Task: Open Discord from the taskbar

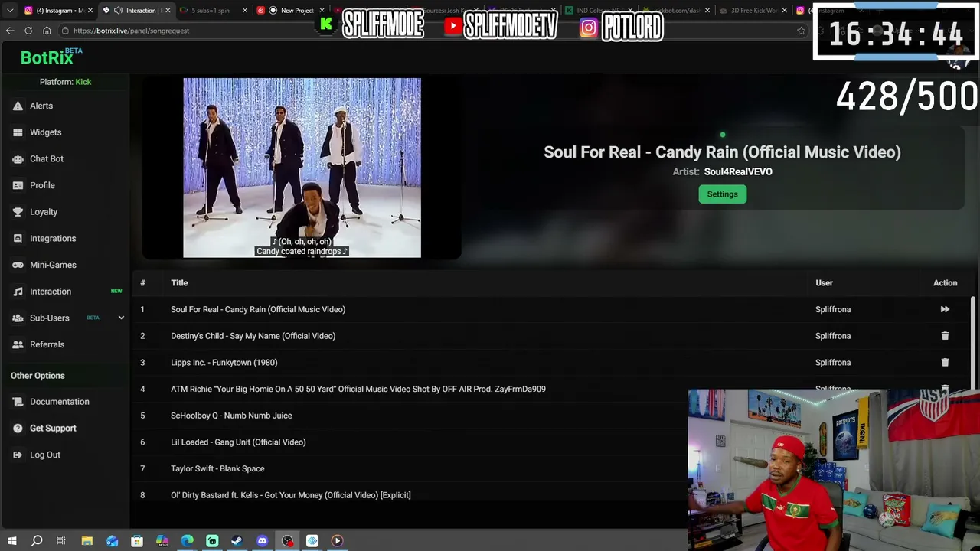Action: [x=262, y=541]
